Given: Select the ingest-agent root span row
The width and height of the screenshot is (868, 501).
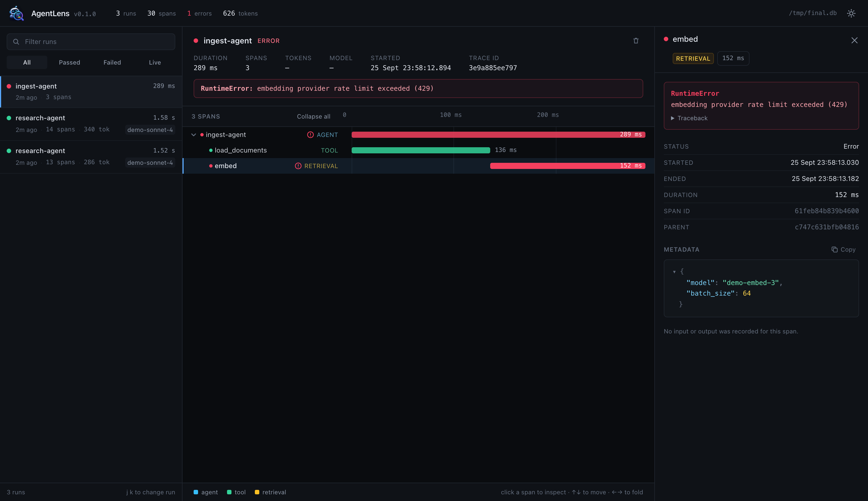Looking at the screenshot, I should pyautogui.click(x=418, y=135).
